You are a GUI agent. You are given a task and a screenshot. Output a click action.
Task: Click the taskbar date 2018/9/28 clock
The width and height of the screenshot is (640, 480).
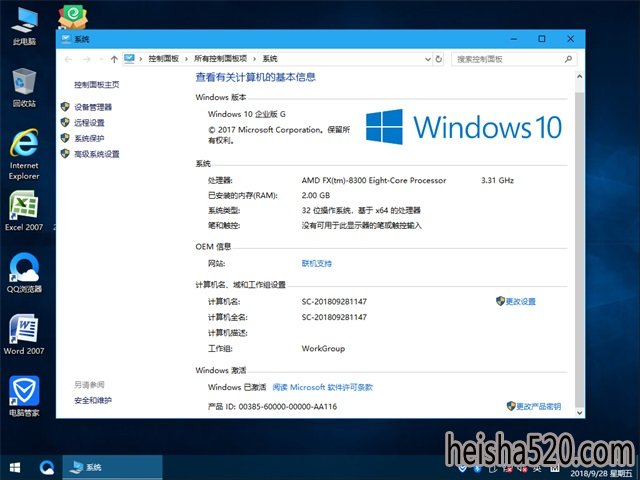601,473
